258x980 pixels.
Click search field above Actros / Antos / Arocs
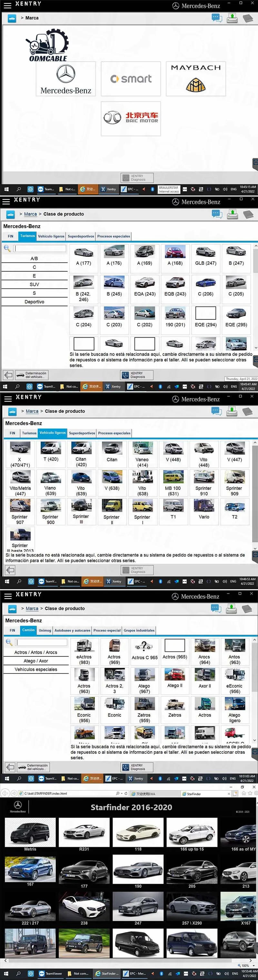click(x=41, y=642)
